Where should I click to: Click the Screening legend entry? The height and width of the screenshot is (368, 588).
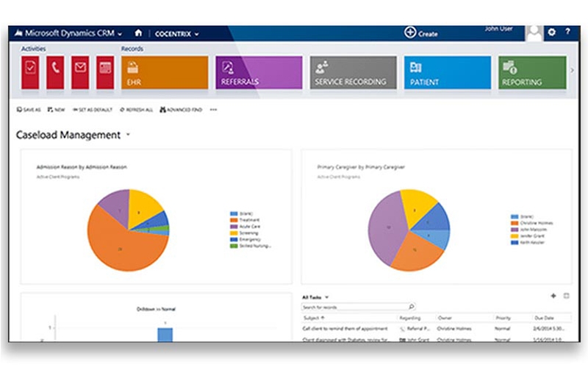click(x=244, y=233)
